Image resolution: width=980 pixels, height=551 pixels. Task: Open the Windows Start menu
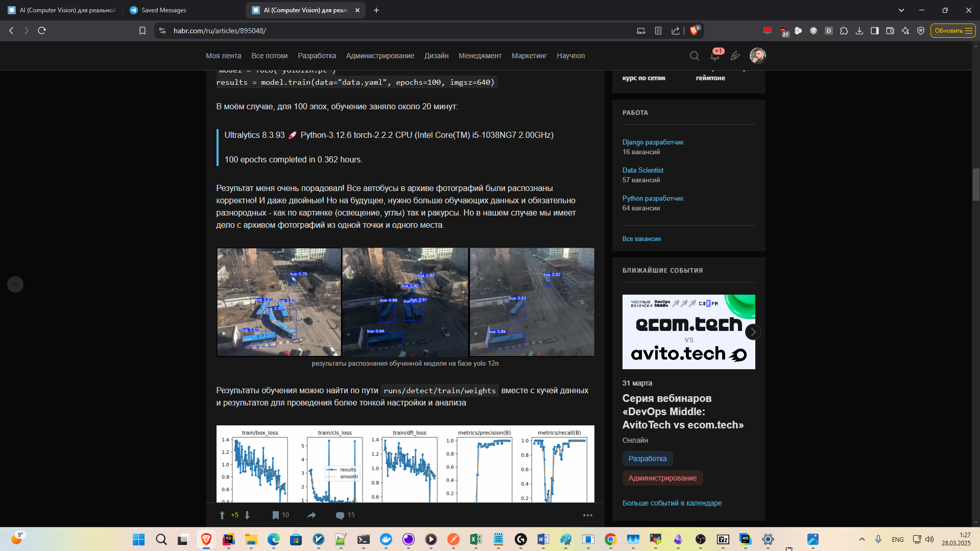pyautogui.click(x=138, y=539)
